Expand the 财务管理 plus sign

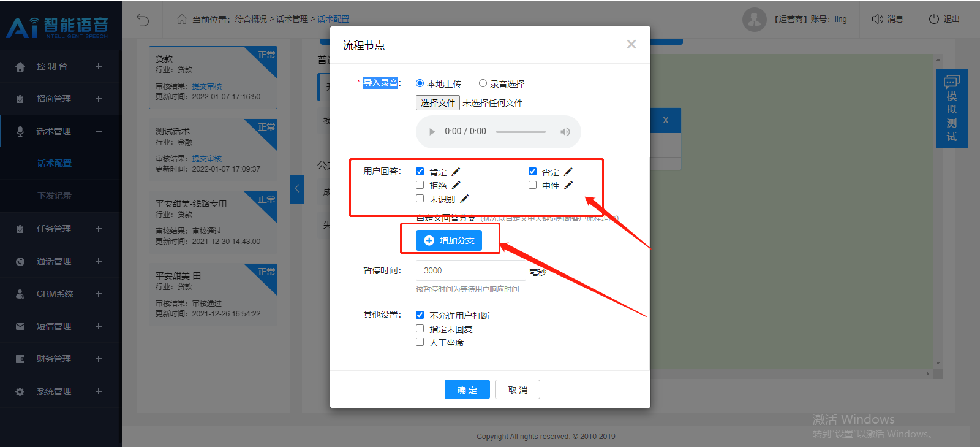(x=99, y=359)
